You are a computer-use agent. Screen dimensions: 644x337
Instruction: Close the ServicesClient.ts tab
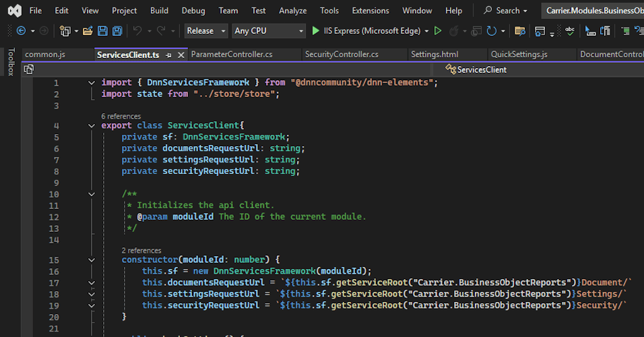[181, 55]
